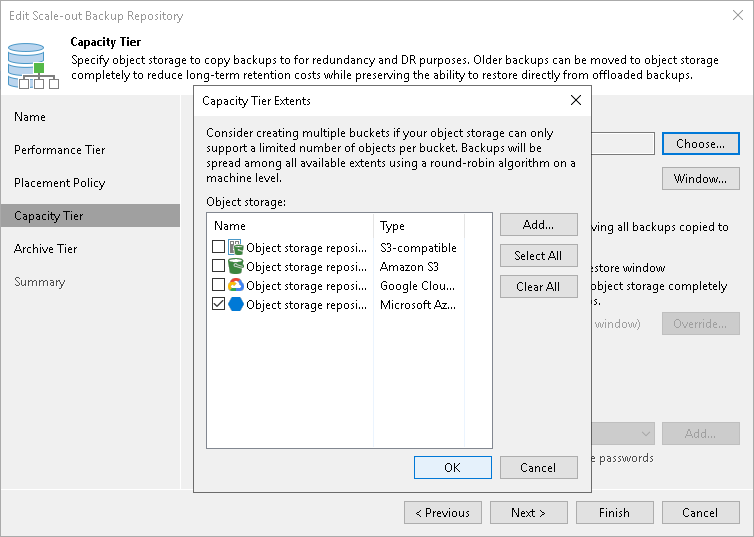Click the Amazon S3 bucket icon

pos(235,266)
